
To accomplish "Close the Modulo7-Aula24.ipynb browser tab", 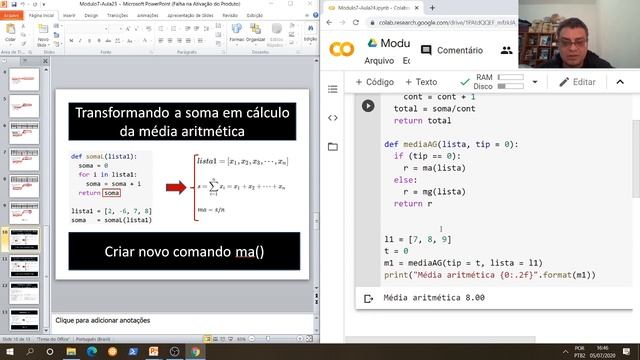I will pyautogui.click(x=416, y=8).
